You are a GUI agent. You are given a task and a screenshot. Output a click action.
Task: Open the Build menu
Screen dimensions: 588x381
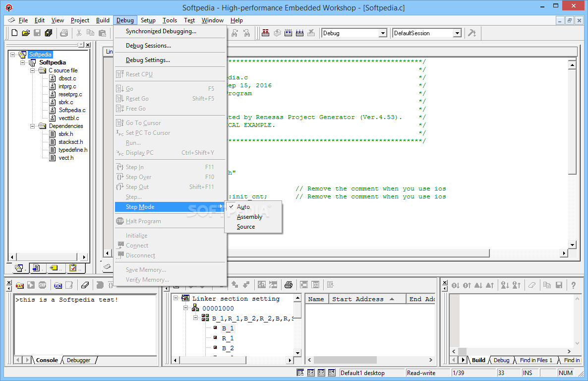tap(103, 20)
